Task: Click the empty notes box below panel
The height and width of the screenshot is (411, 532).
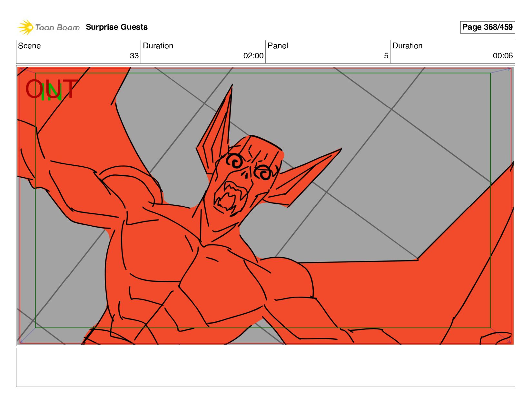Action: (265, 367)
